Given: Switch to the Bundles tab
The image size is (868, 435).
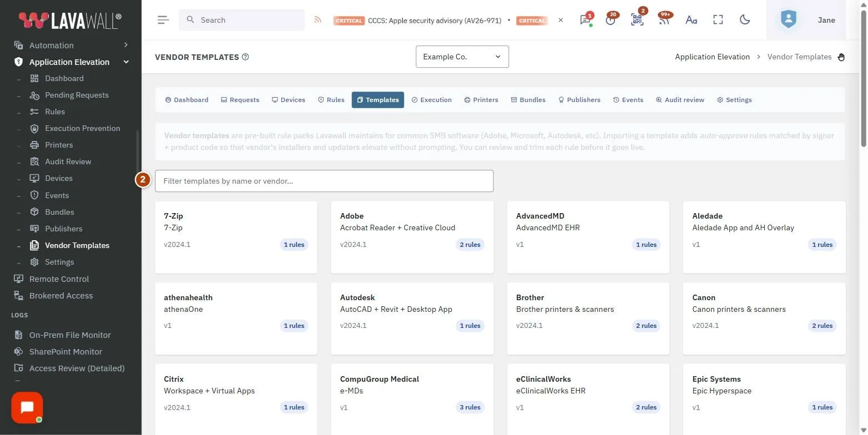Looking at the screenshot, I should coord(528,100).
